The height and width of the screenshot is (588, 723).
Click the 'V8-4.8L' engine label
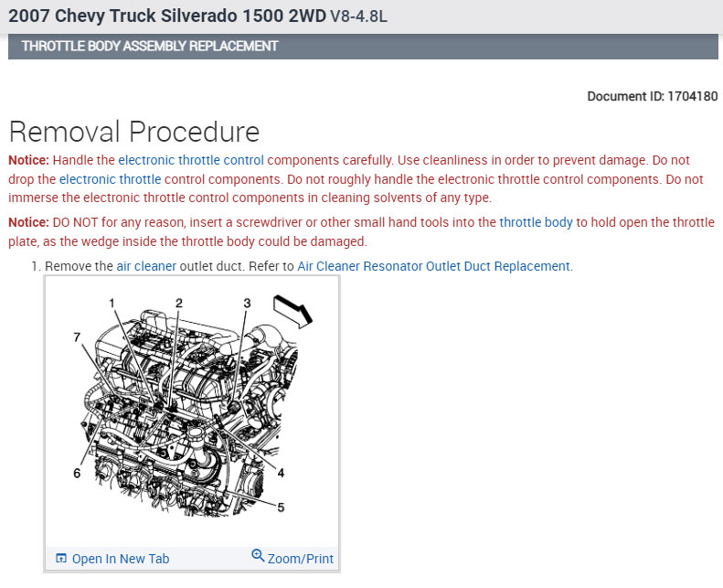coord(358,16)
